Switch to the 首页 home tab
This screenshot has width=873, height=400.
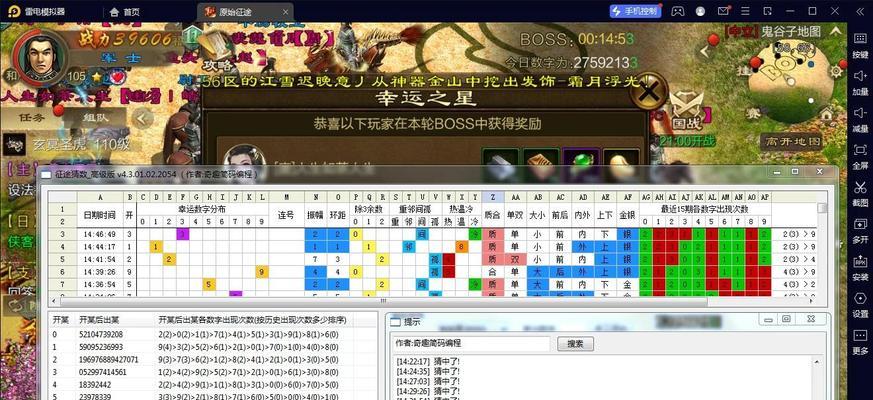(125, 12)
